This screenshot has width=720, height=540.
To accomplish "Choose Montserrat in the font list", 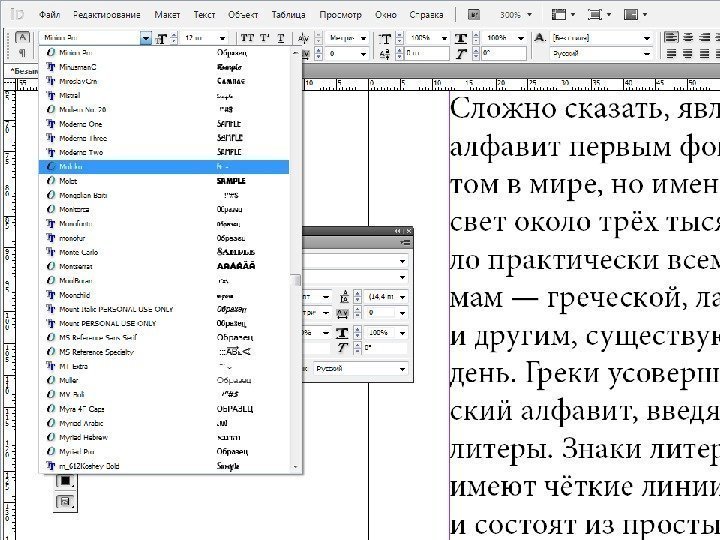I will pyautogui.click(x=164, y=266).
